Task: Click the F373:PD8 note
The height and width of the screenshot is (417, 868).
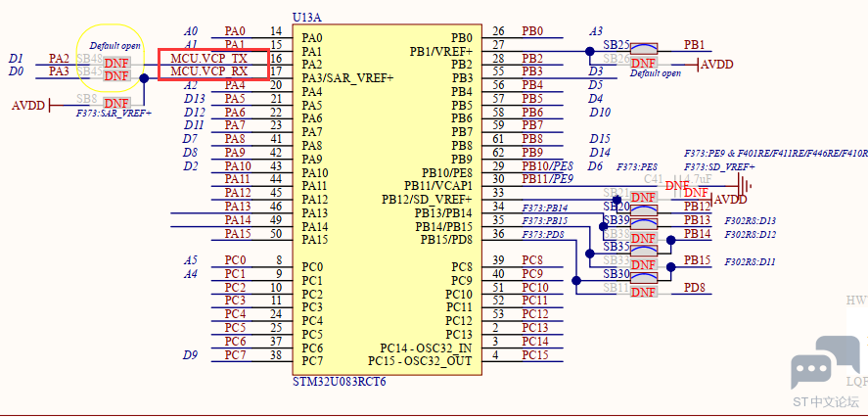Action: click(x=543, y=235)
